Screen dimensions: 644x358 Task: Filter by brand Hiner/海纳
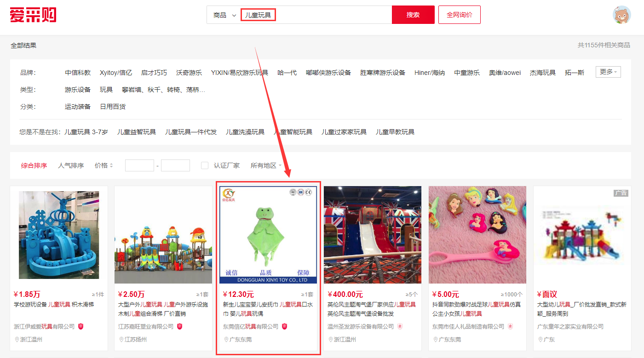pyautogui.click(x=430, y=73)
